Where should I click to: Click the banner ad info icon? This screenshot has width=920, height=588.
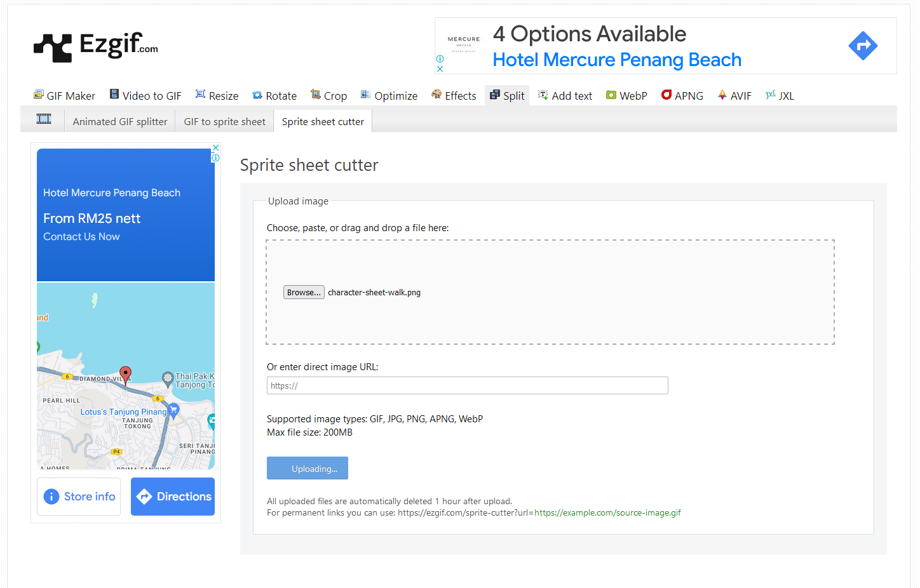coord(440,58)
